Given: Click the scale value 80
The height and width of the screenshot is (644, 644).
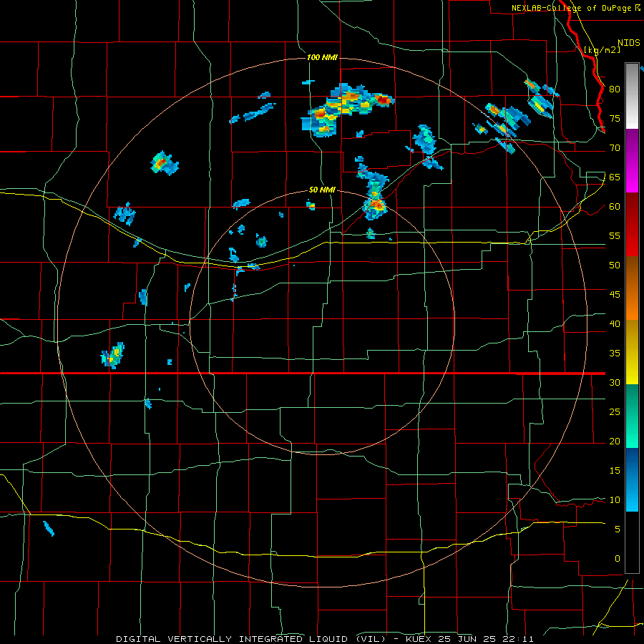Looking at the screenshot, I should [615, 89].
